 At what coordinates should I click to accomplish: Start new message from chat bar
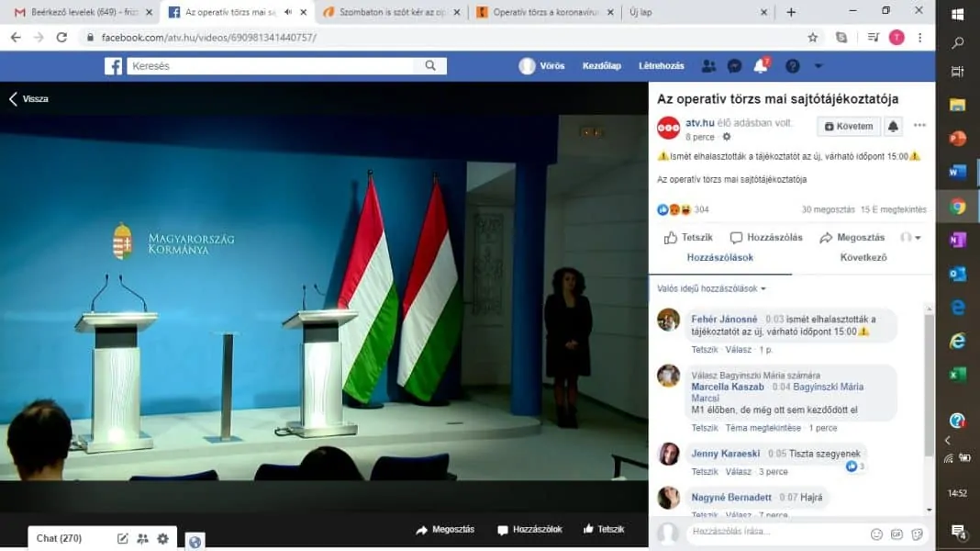(x=123, y=539)
